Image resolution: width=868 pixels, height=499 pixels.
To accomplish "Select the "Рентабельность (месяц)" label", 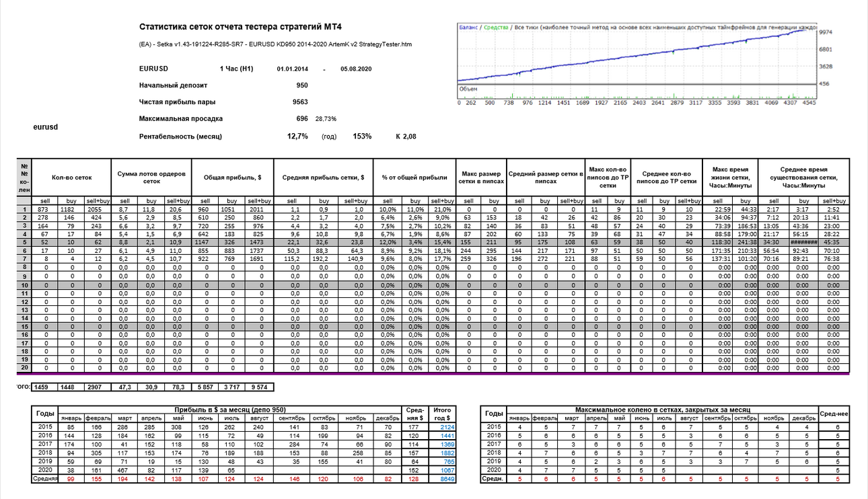I will click(x=180, y=136).
